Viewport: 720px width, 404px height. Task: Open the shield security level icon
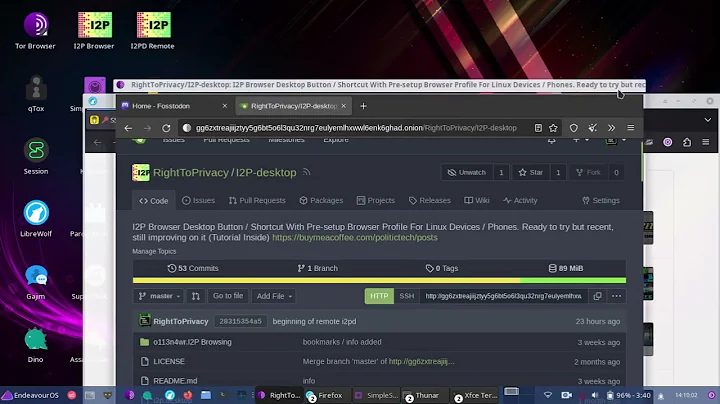[x=574, y=128]
